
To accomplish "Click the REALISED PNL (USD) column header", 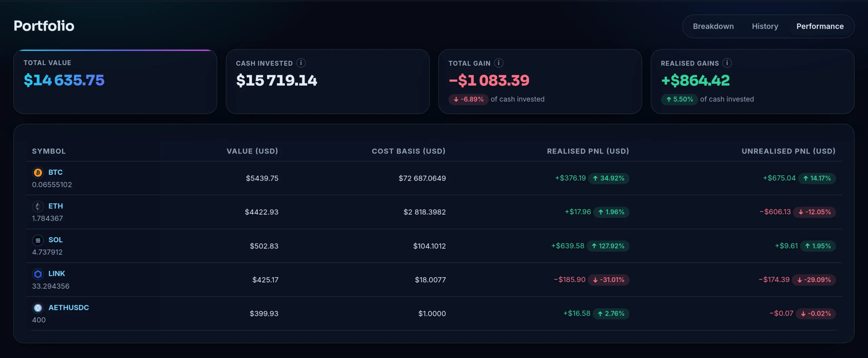I will click(588, 151).
